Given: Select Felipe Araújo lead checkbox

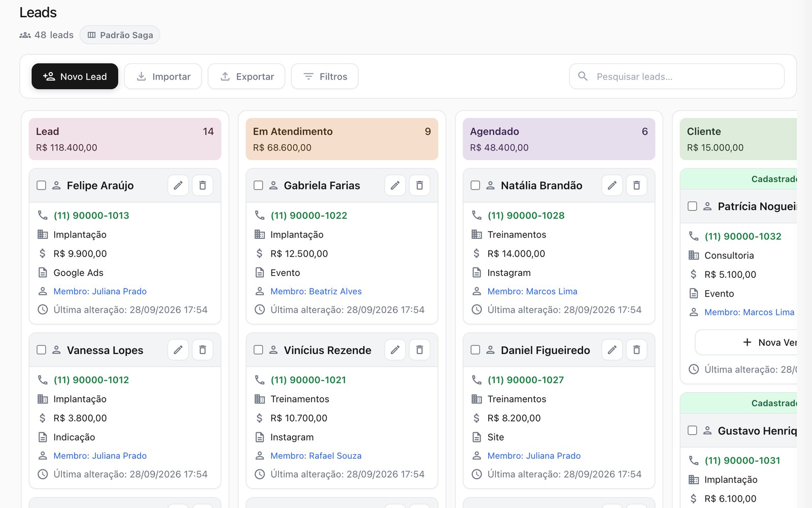Looking at the screenshot, I should pyautogui.click(x=42, y=185).
